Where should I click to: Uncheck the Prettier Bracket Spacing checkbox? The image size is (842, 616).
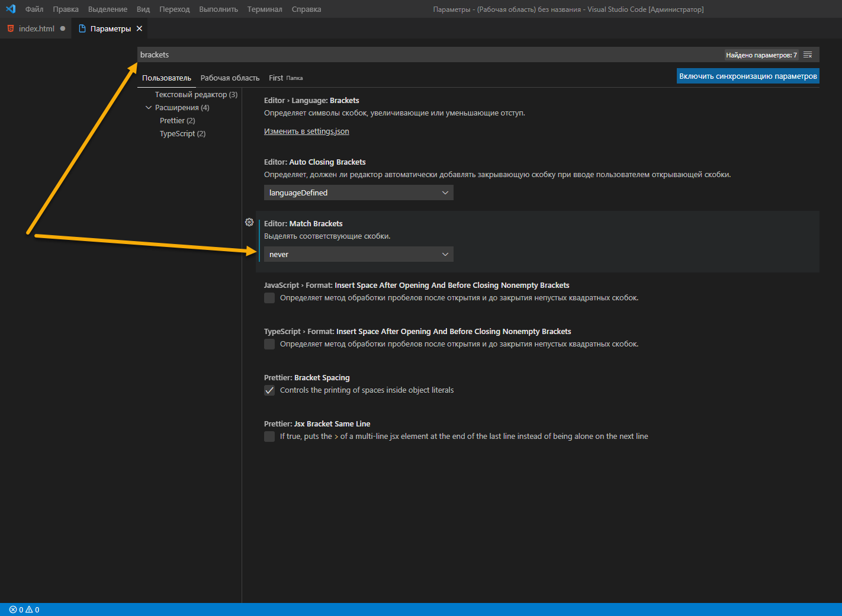tap(269, 390)
